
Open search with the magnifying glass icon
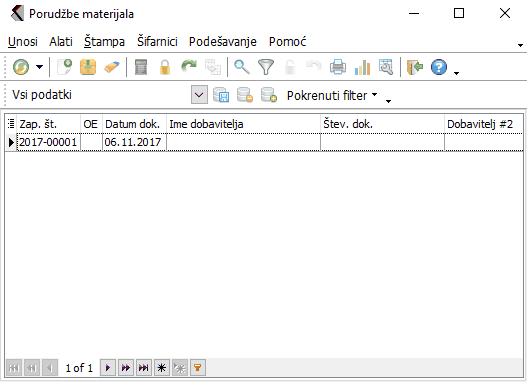point(242,67)
